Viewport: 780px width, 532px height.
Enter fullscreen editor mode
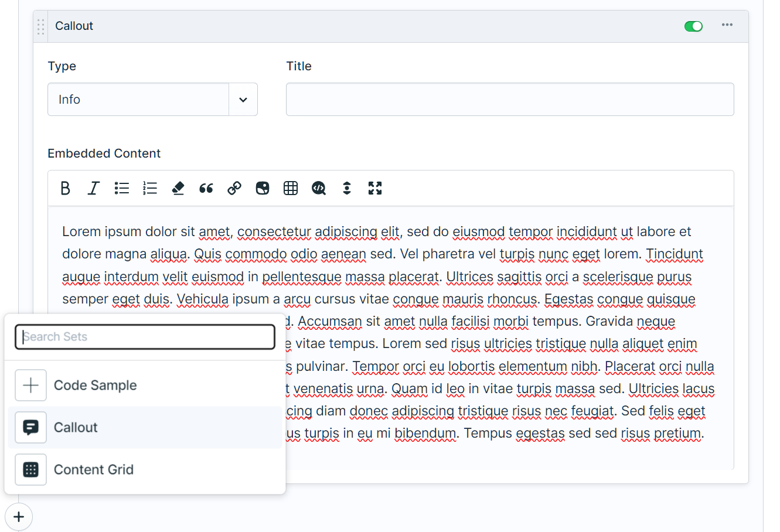[375, 188]
